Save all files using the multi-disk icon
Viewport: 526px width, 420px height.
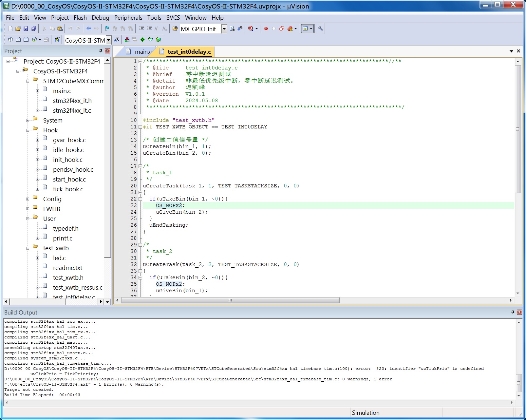(34, 29)
